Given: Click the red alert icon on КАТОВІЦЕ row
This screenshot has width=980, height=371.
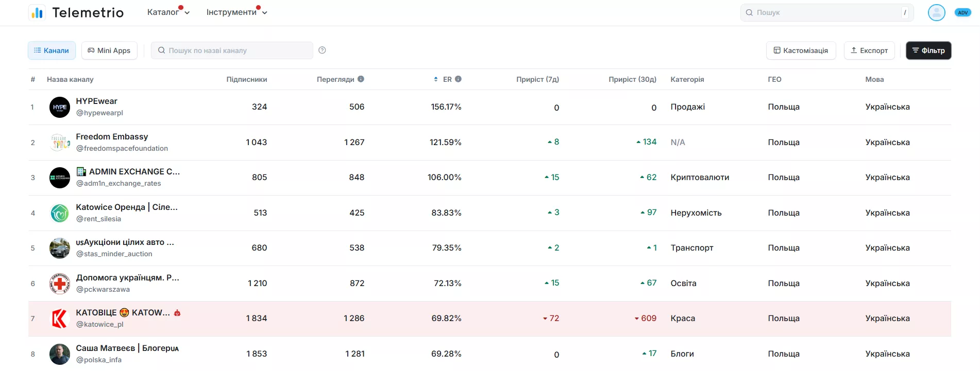Looking at the screenshot, I should tap(177, 313).
